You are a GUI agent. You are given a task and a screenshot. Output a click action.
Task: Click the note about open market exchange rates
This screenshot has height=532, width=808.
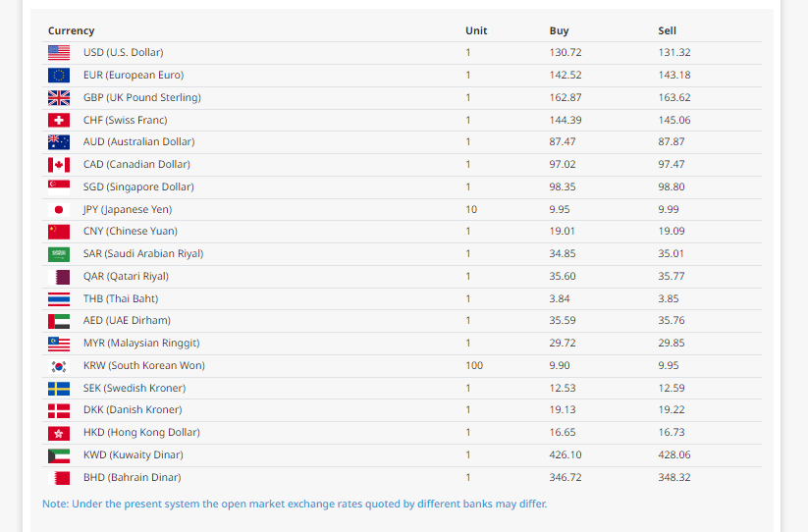(x=295, y=504)
